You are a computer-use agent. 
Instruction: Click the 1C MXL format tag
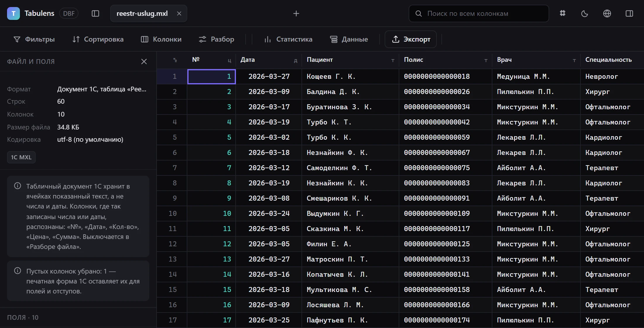coord(21,157)
